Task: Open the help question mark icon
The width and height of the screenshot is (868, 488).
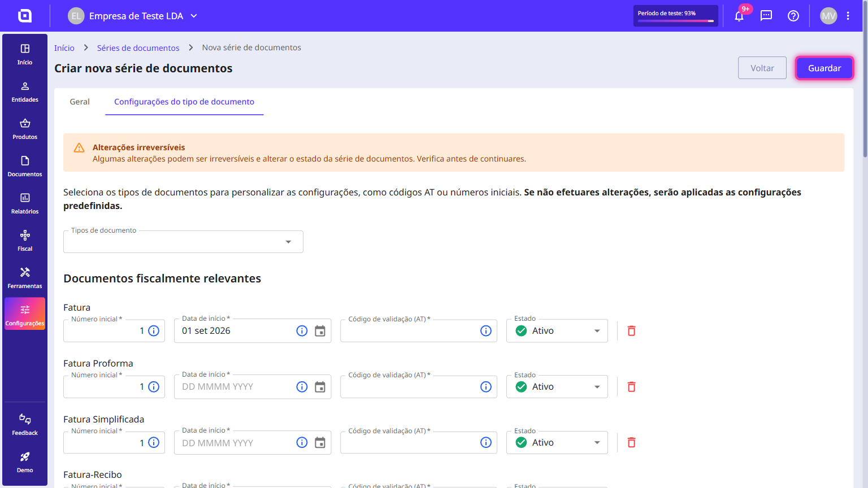Action: point(793,16)
